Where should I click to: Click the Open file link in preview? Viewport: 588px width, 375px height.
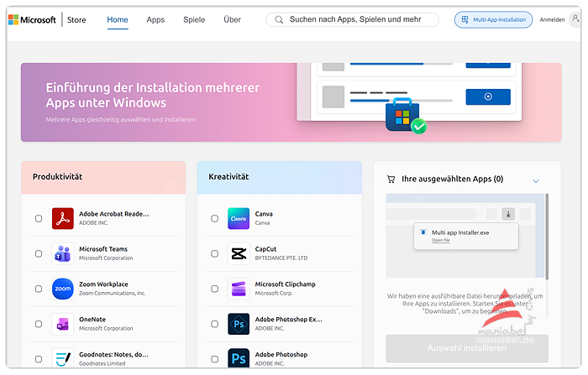pyautogui.click(x=441, y=240)
